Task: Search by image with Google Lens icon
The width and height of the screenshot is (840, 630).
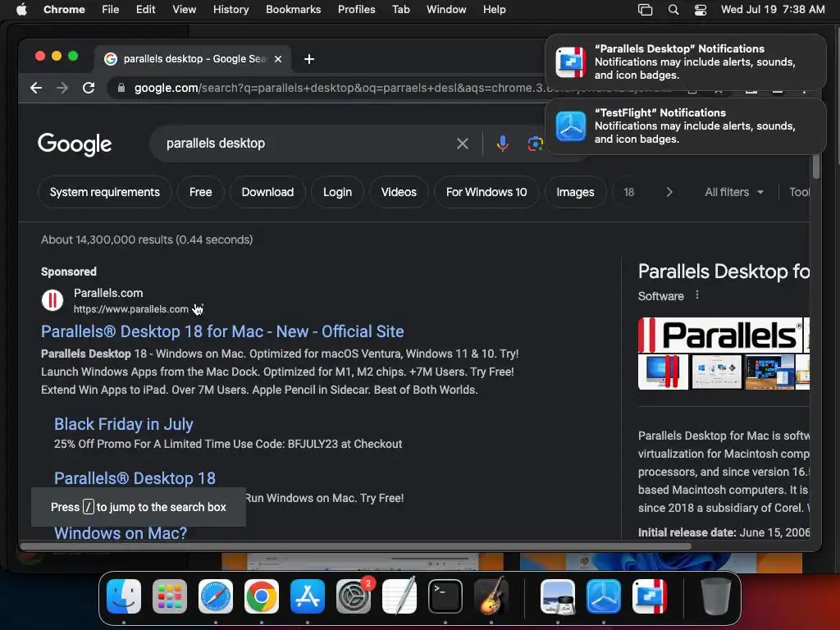Action: click(535, 144)
